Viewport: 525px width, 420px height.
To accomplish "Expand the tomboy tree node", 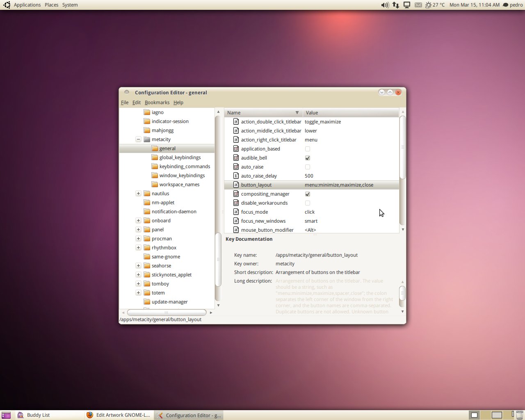I will (138, 284).
